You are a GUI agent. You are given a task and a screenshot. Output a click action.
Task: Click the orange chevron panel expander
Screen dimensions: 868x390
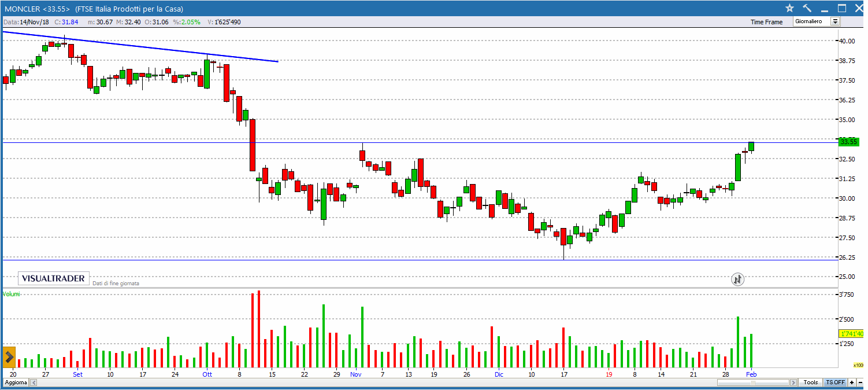coord(9,356)
